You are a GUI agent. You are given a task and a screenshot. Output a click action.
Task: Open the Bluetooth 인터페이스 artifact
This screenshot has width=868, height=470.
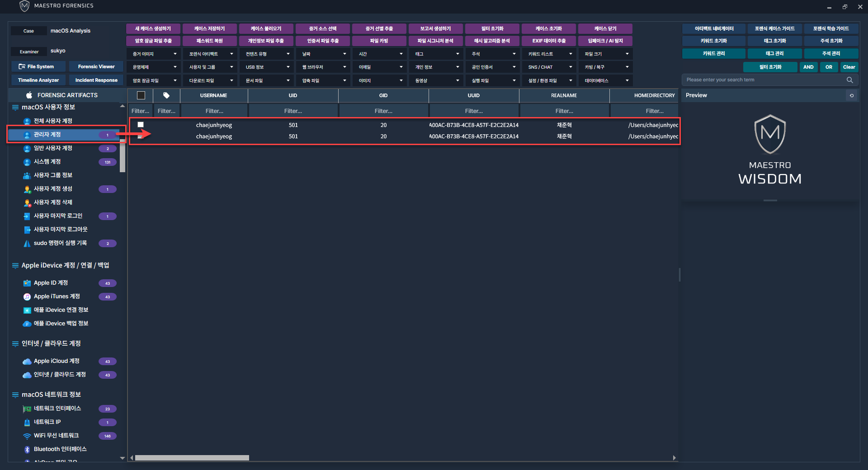click(x=60, y=449)
